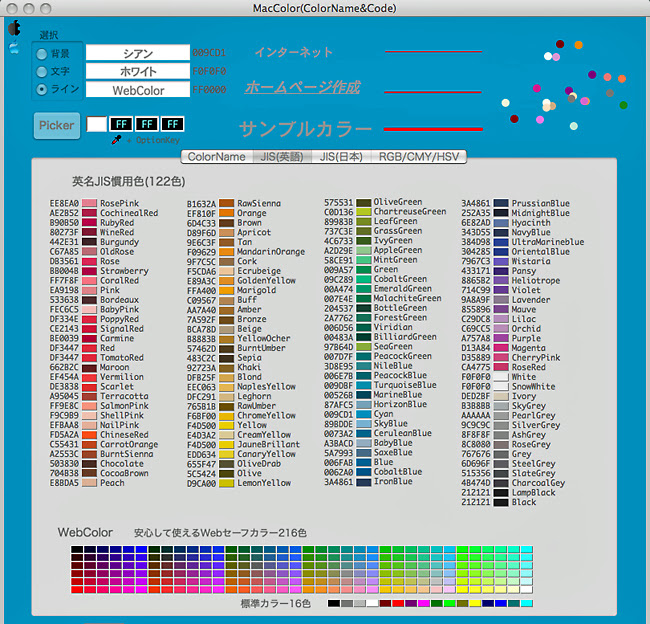This screenshot has height=624, width=650.
Task: Pick the Marigold swatch
Action: coord(226,290)
